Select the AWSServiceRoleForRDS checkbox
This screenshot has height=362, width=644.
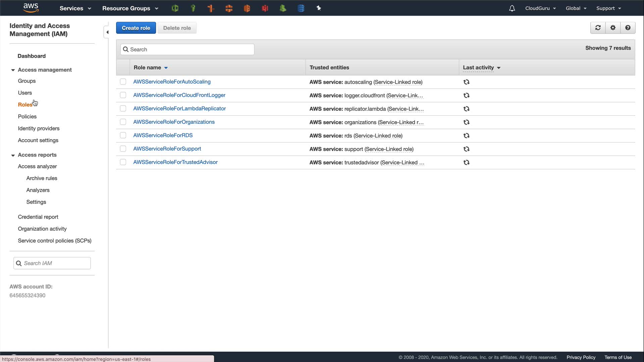[x=123, y=135]
